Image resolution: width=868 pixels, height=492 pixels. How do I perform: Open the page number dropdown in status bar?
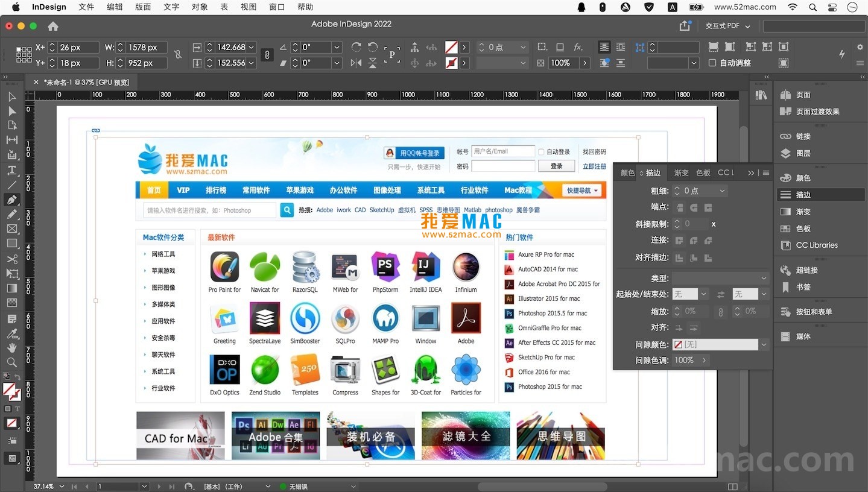click(x=144, y=486)
